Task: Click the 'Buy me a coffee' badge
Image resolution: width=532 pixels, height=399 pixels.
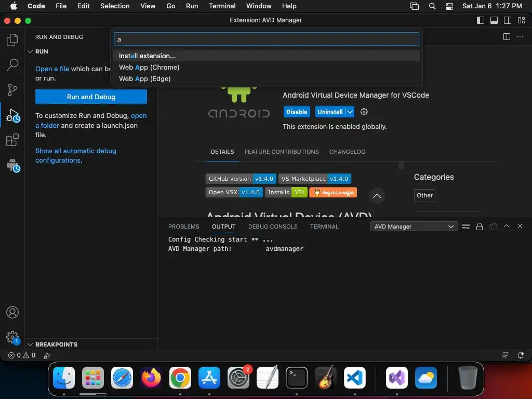Action: [333, 192]
